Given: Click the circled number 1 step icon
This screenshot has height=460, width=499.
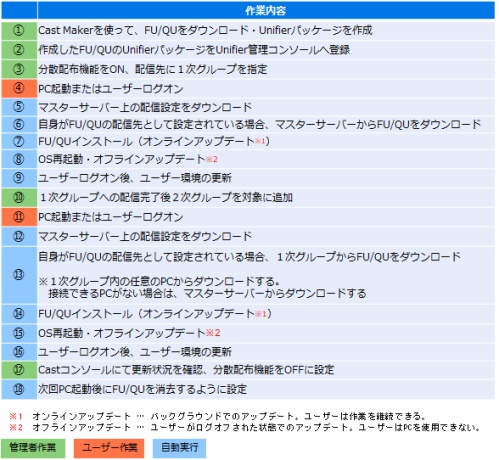Looking at the screenshot, I should click(18, 30).
